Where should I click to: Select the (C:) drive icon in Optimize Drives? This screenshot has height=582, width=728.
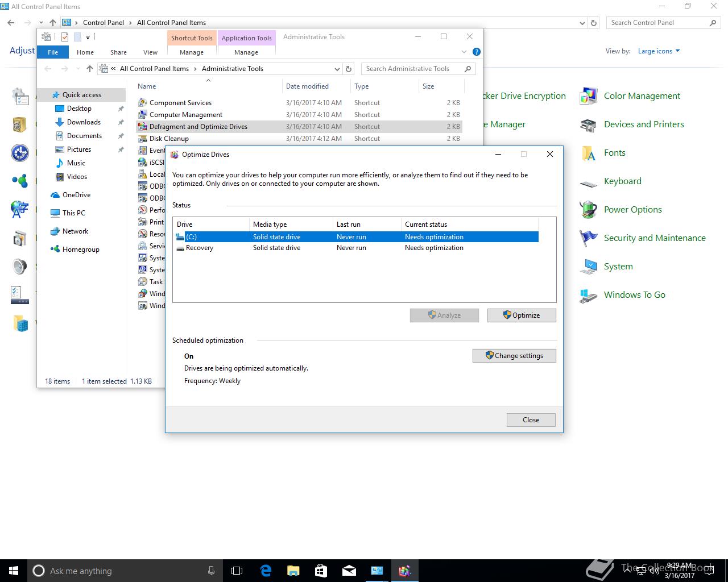coord(180,237)
